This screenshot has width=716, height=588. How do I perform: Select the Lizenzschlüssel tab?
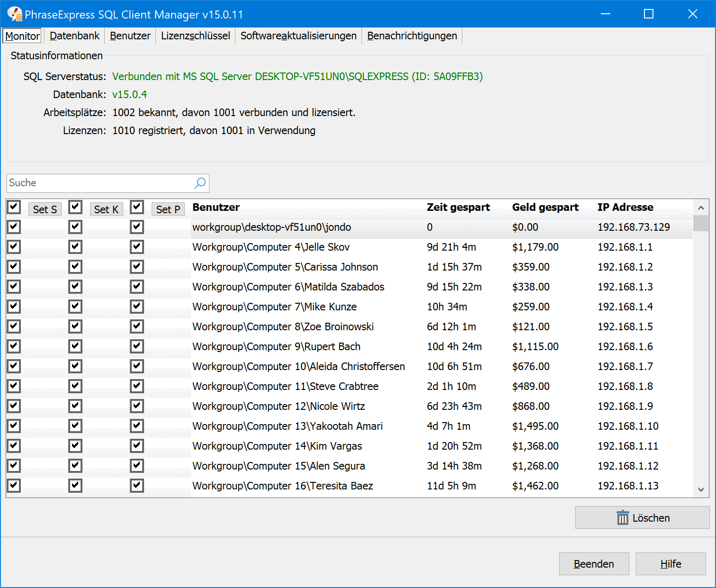click(196, 36)
